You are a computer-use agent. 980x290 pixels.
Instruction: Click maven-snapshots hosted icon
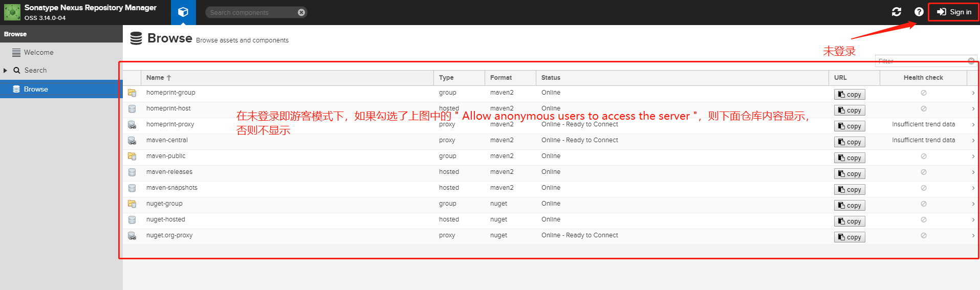click(132, 188)
